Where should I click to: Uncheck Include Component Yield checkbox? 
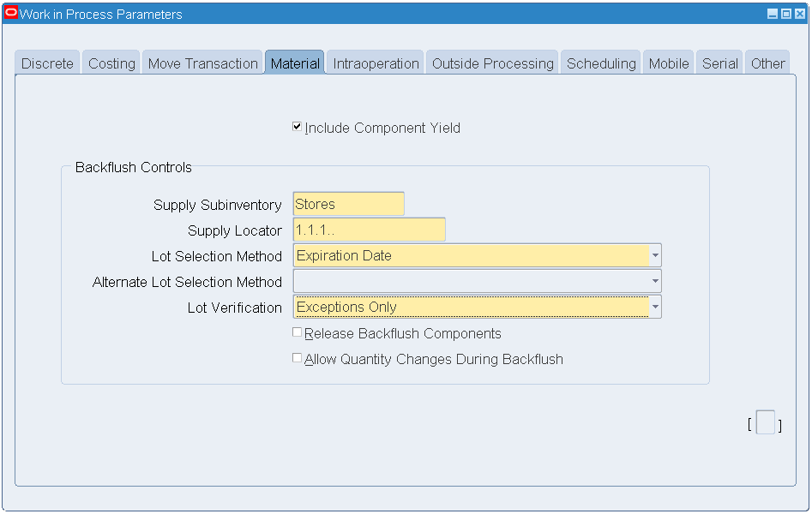click(x=297, y=126)
